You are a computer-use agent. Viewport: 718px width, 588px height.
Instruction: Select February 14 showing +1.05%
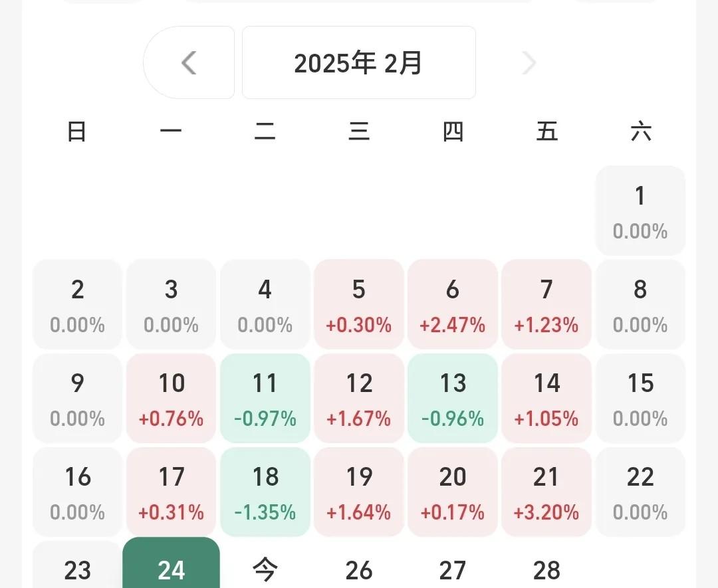point(546,398)
